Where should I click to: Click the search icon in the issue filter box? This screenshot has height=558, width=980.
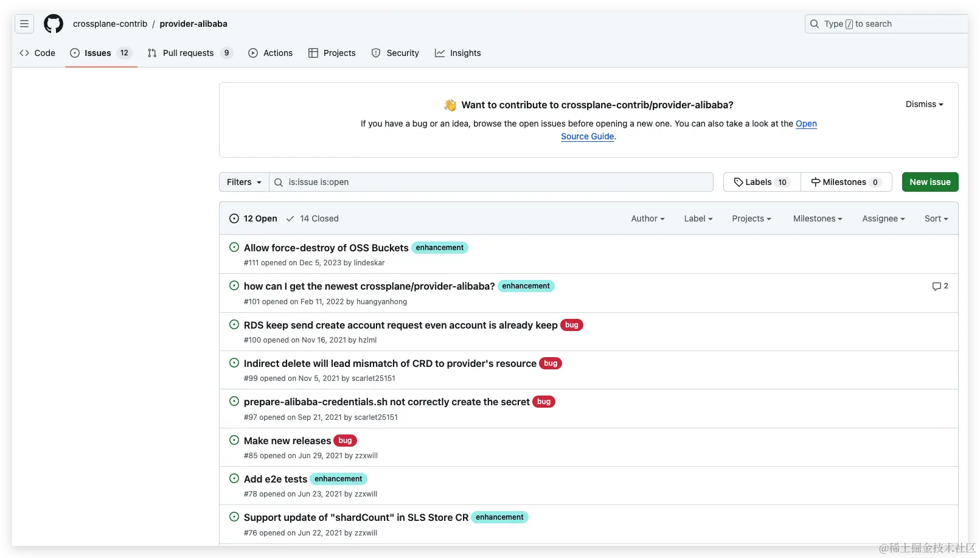[x=279, y=182]
